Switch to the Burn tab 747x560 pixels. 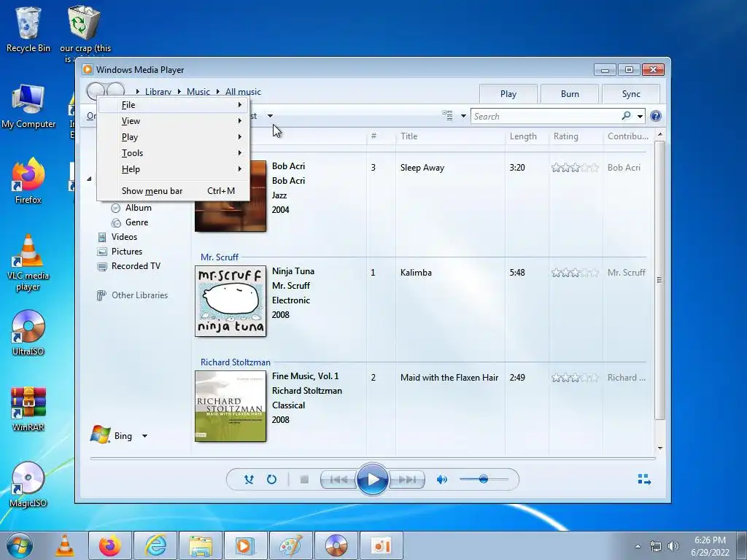570,94
